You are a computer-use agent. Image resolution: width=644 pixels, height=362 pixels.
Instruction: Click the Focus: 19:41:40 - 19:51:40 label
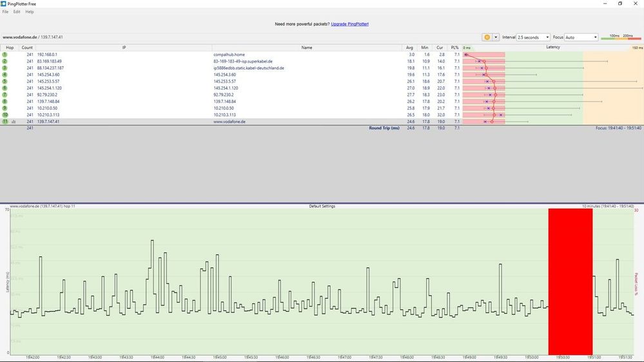point(618,128)
